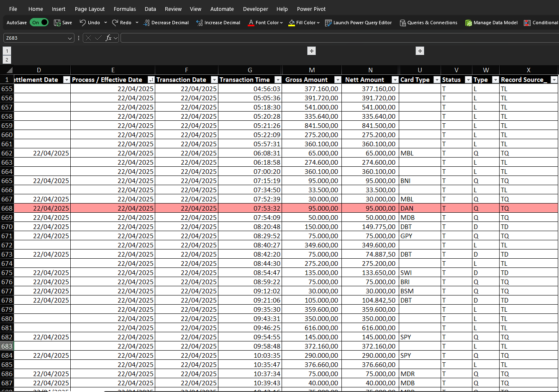Open the Data ribbon tab

tap(150, 9)
